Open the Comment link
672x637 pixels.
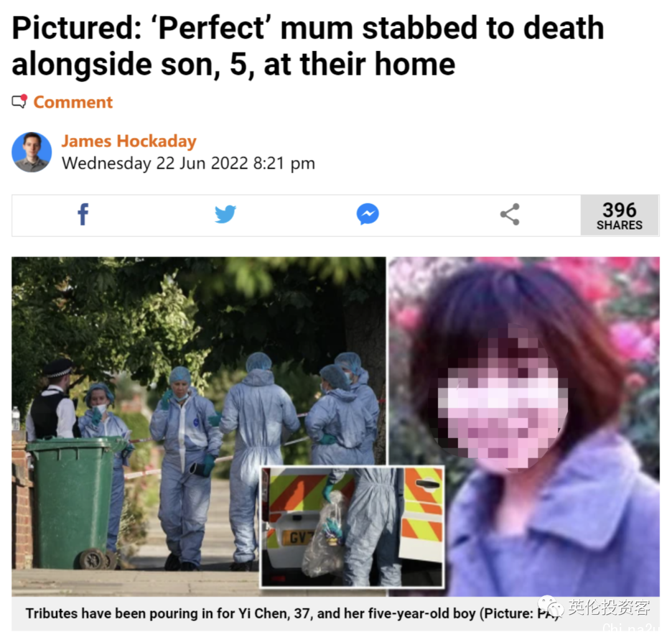[x=73, y=103]
